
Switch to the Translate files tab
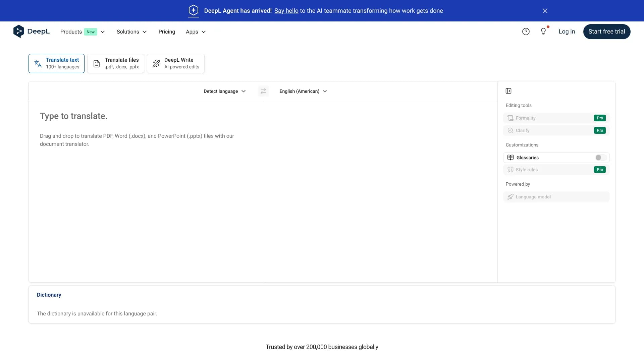[x=116, y=63]
